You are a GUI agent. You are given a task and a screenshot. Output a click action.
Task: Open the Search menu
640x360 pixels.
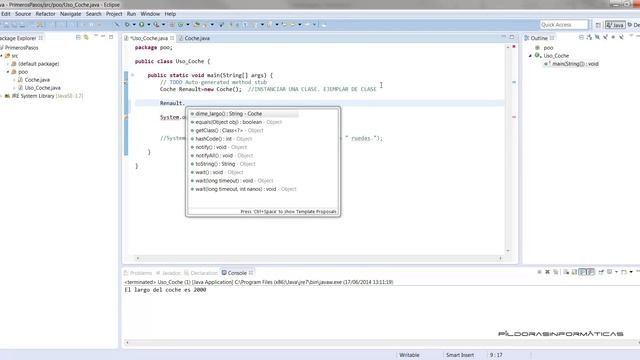point(93,14)
